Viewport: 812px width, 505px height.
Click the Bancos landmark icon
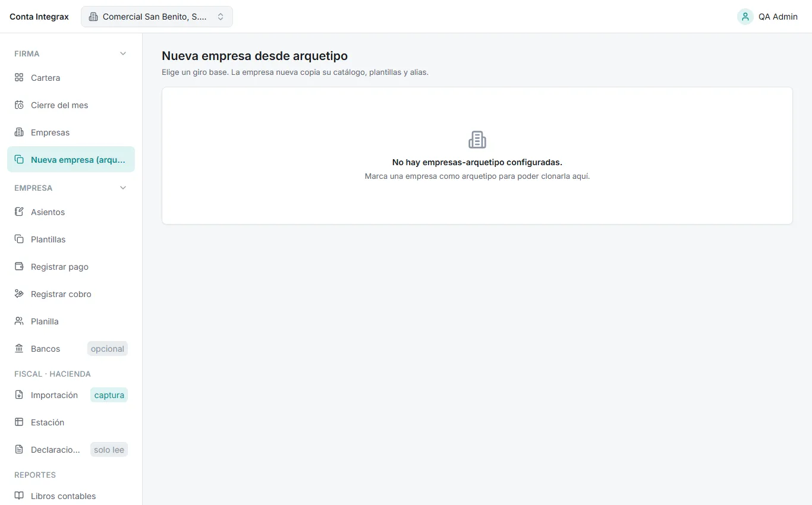pos(19,349)
